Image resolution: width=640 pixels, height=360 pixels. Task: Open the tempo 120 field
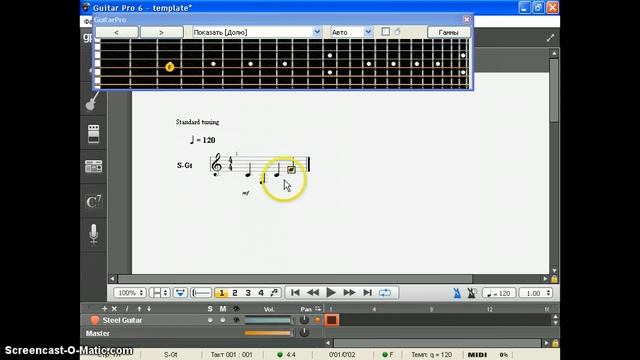(x=499, y=293)
